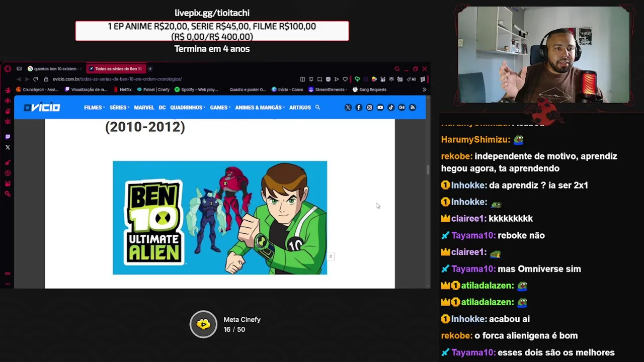Viewport: 644px width, 362px height.
Task: Click clairee1's 'kkkkkkkkk' message
Action: point(511,219)
